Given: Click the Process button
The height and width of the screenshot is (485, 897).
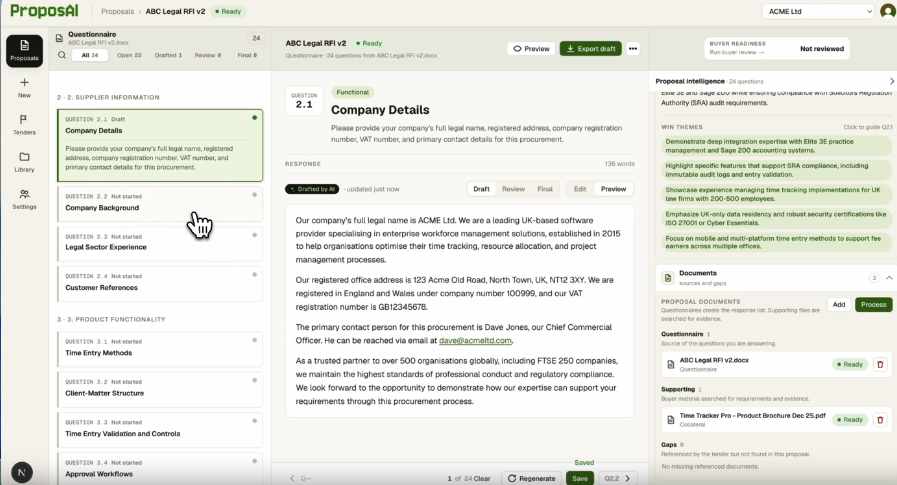Looking at the screenshot, I should [x=874, y=305].
